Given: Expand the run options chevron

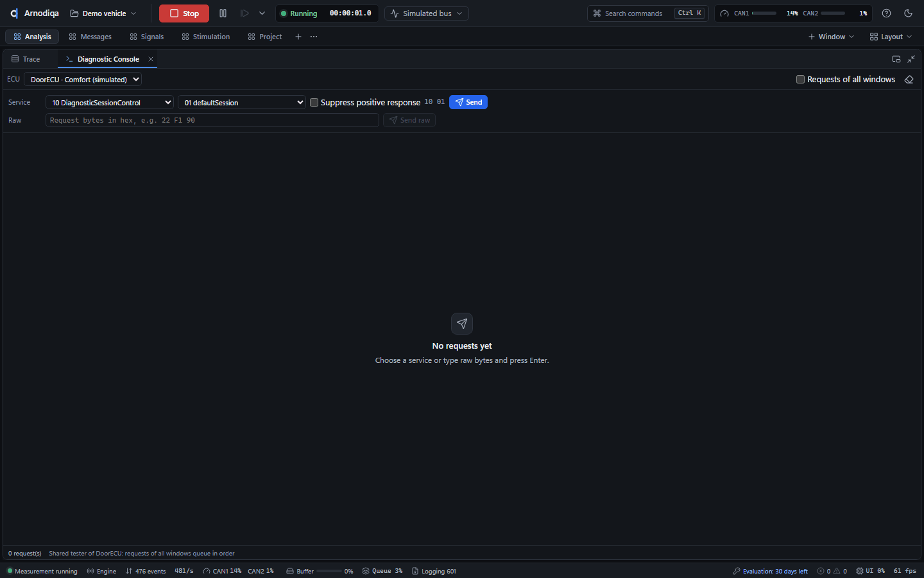Looking at the screenshot, I should coord(262,13).
